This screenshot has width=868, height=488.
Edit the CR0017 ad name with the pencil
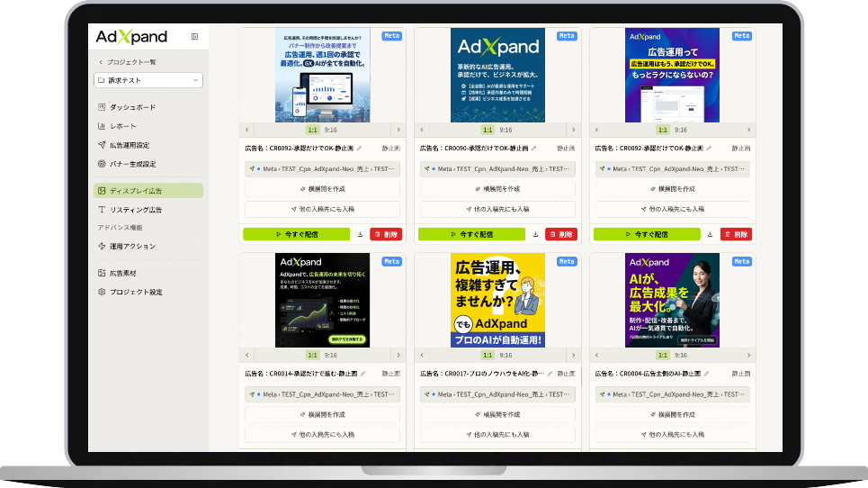pos(550,374)
